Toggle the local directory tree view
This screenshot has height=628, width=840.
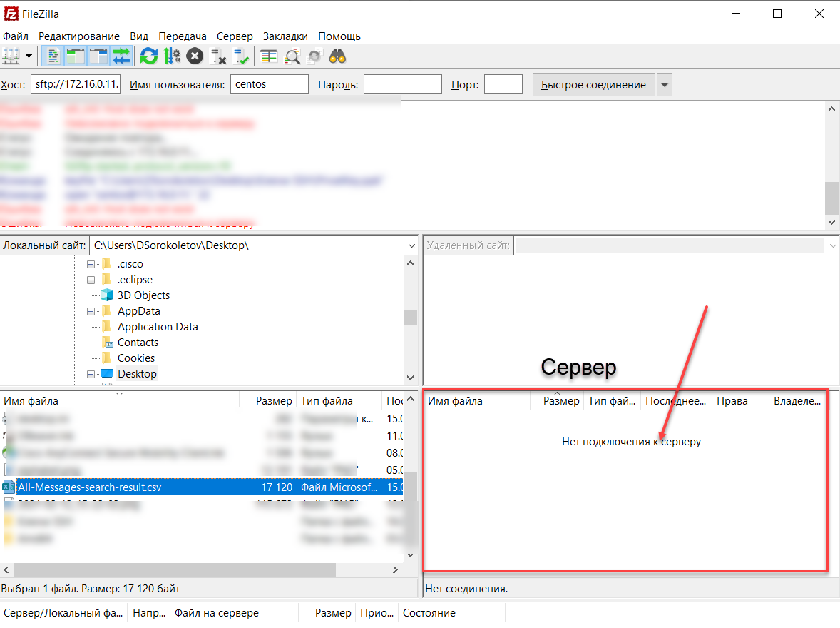[76, 56]
